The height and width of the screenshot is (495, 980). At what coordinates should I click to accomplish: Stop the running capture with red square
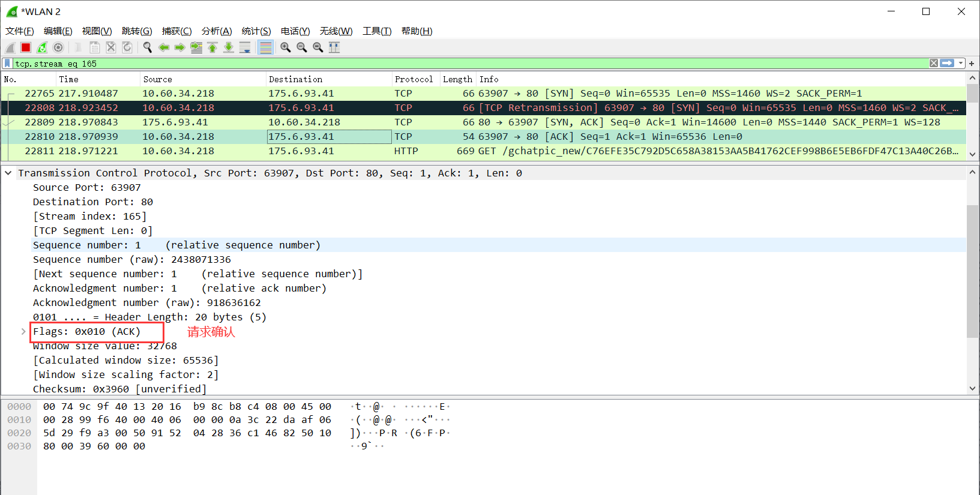pyautogui.click(x=26, y=47)
